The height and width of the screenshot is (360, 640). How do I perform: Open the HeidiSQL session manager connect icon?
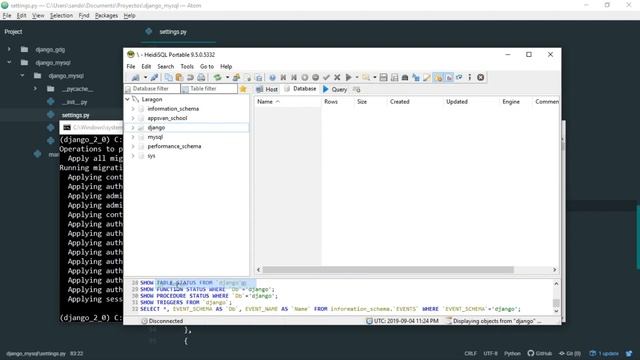(x=135, y=77)
